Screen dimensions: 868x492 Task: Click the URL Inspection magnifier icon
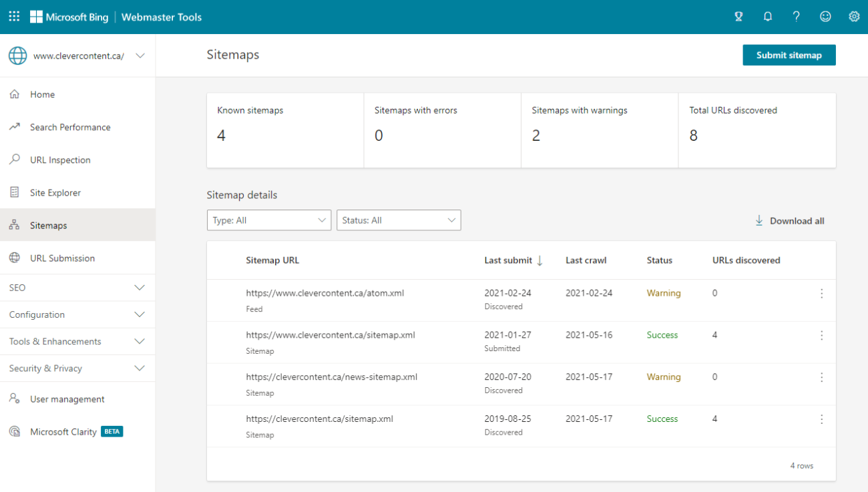(x=15, y=160)
